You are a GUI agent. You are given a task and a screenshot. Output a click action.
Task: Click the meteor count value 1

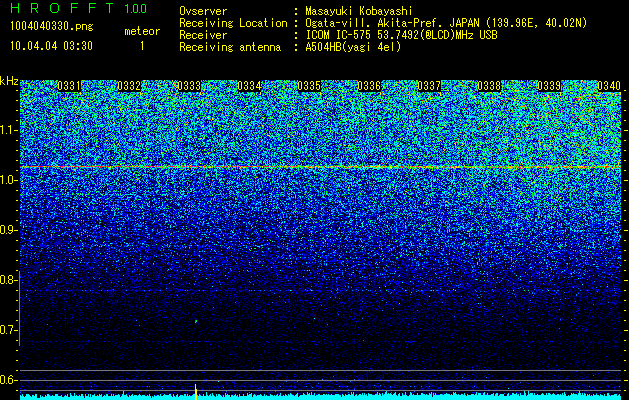tap(142, 46)
